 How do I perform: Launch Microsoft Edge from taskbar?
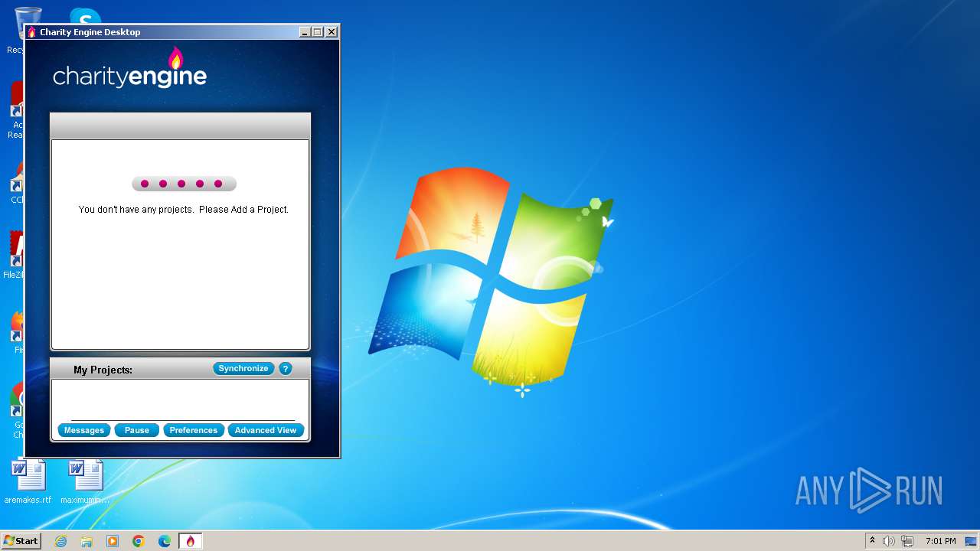point(165,541)
